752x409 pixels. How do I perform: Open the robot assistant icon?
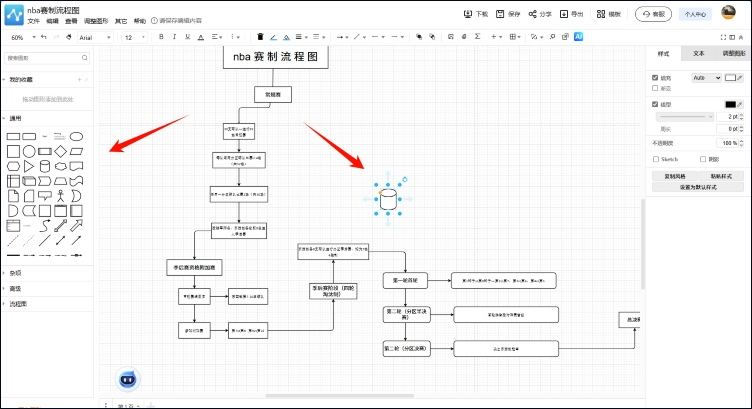129,379
